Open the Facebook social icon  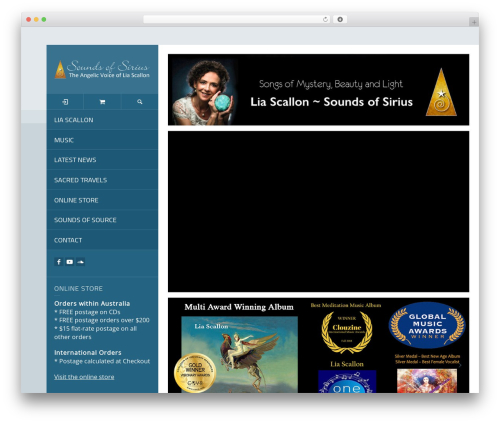pos(59,262)
